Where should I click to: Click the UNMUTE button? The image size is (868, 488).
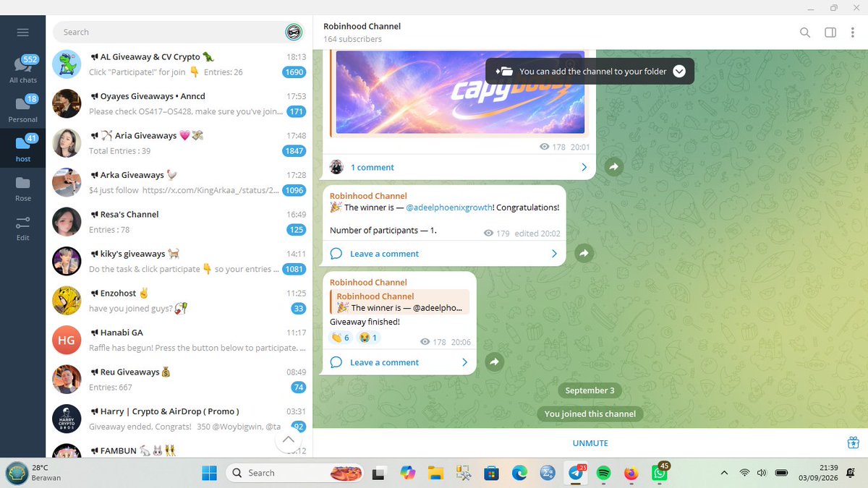pos(590,443)
